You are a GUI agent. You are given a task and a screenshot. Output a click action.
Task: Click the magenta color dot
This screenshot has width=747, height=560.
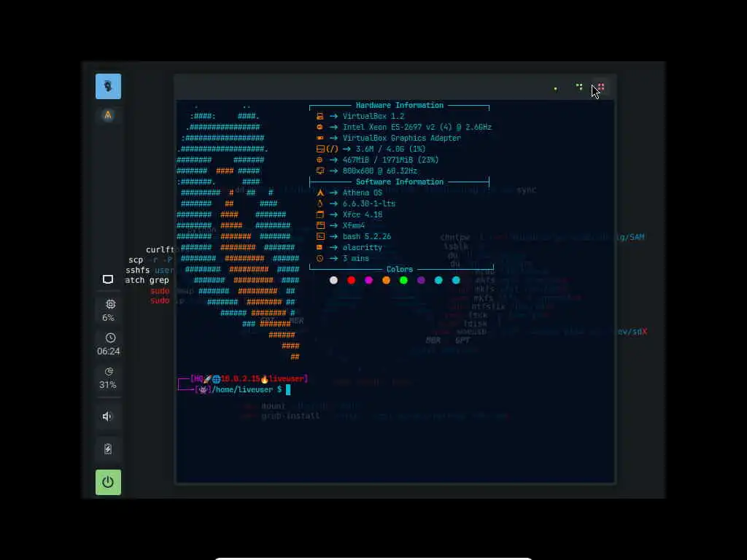368,280
